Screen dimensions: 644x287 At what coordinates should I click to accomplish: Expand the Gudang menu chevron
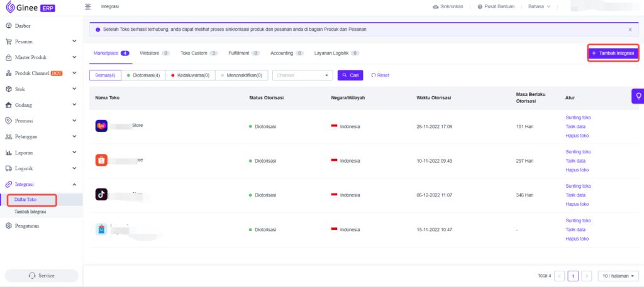[74, 104]
